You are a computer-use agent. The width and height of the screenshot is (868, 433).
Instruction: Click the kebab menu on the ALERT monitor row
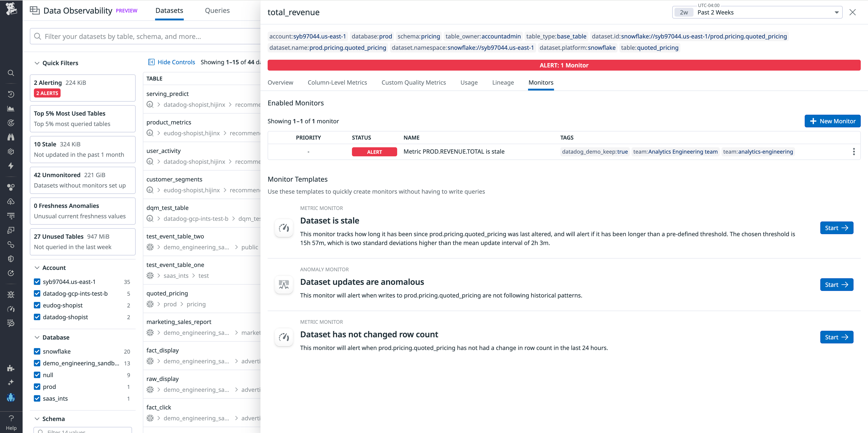854,152
